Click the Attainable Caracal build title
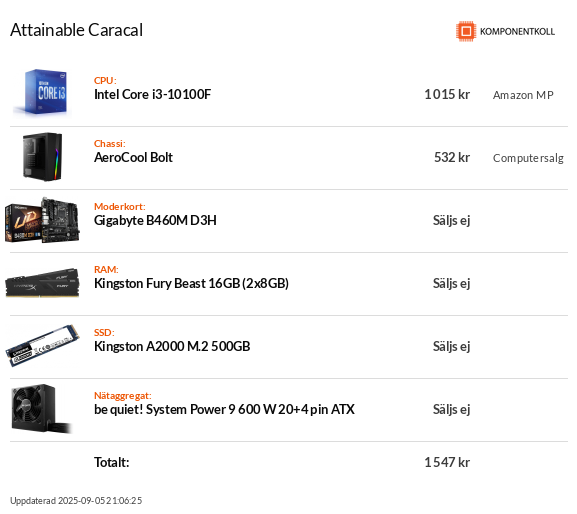This screenshot has width=577, height=514. (x=77, y=30)
